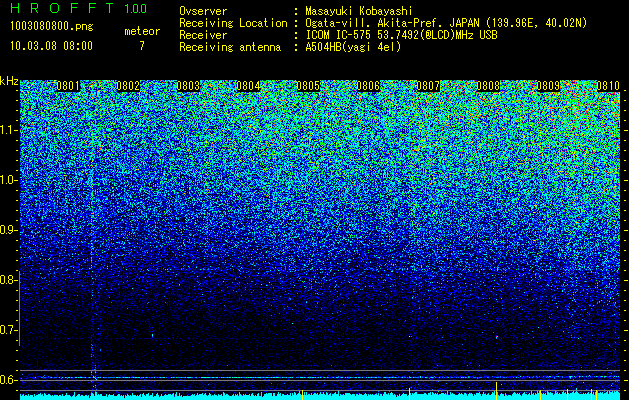Click the 0807 time marker
The width and height of the screenshot is (629, 400).
428,86
